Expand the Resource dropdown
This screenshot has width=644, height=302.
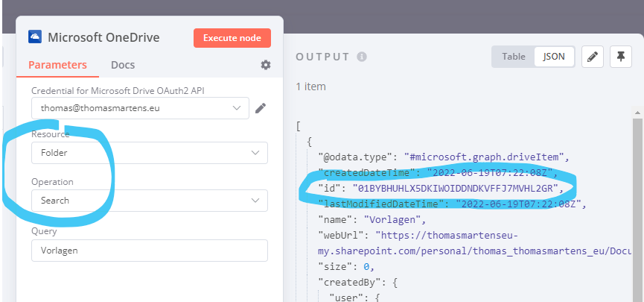click(x=149, y=153)
